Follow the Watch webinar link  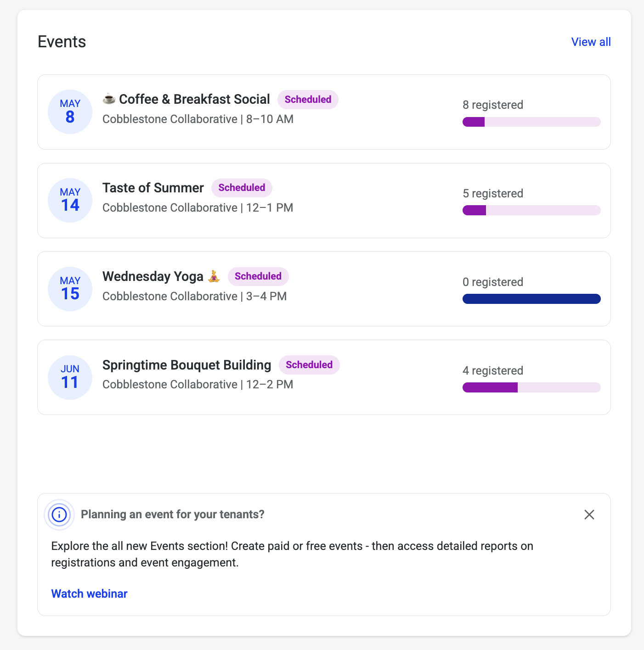[x=89, y=594]
